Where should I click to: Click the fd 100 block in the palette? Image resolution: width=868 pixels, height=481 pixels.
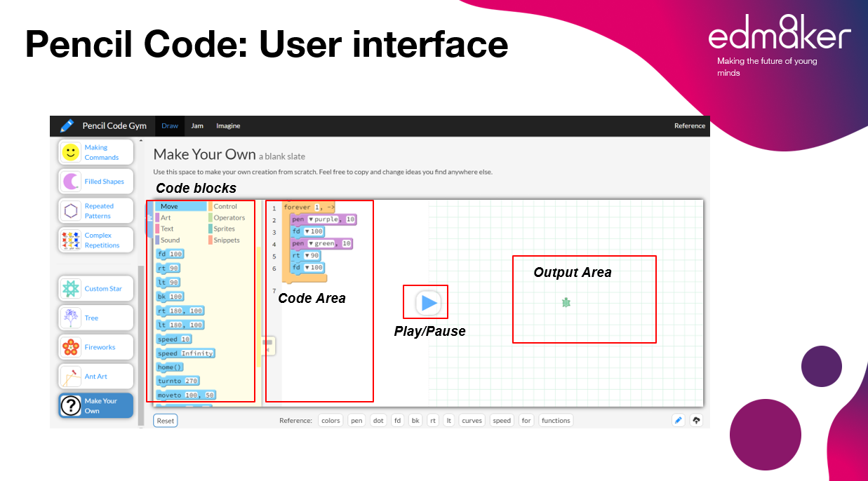(170, 254)
